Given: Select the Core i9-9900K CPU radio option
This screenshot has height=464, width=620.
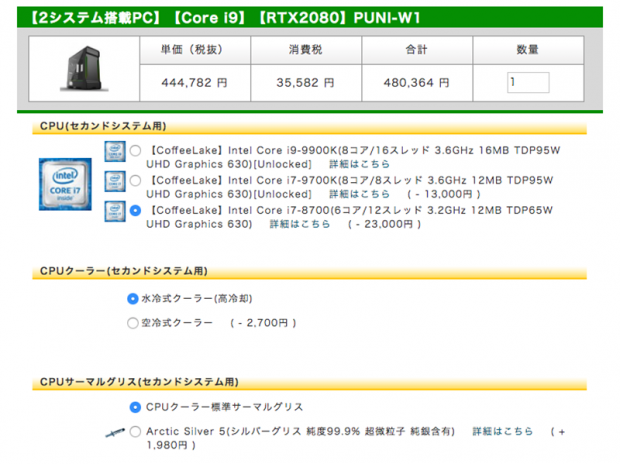Looking at the screenshot, I should [135, 151].
